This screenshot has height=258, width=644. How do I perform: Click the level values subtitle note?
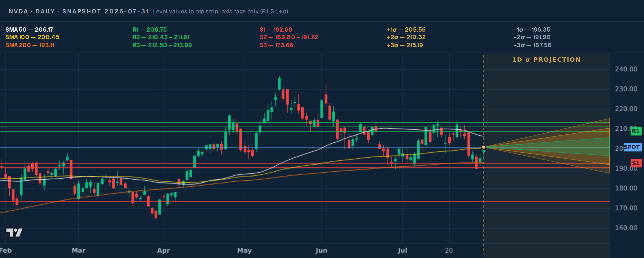(221, 11)
